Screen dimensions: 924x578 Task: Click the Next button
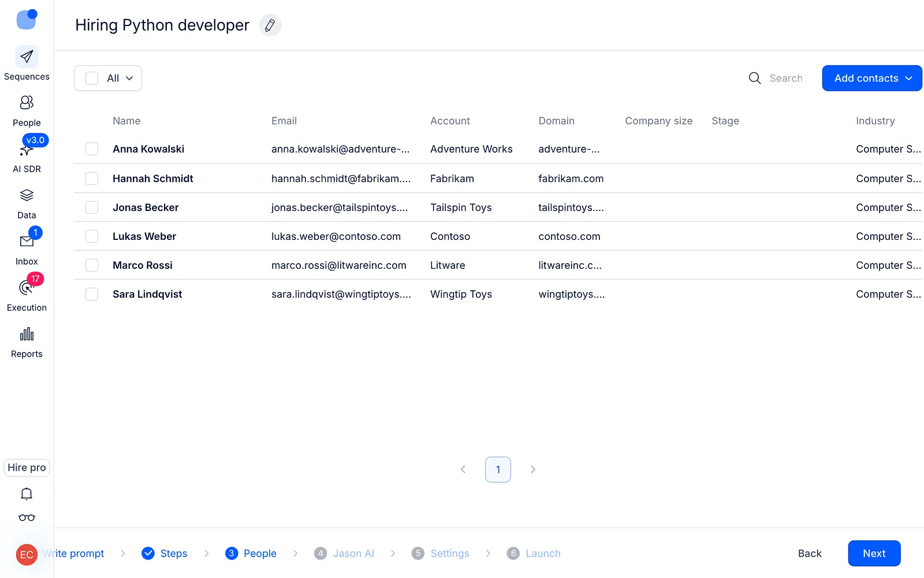874,553
